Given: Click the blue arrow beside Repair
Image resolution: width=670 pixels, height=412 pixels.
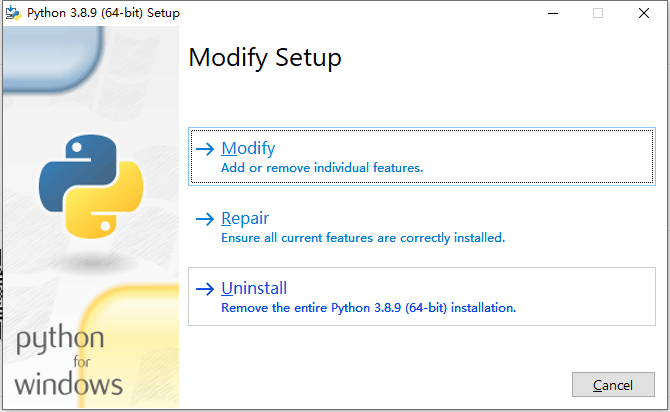Looking at the screenshot, I should 205,219.
